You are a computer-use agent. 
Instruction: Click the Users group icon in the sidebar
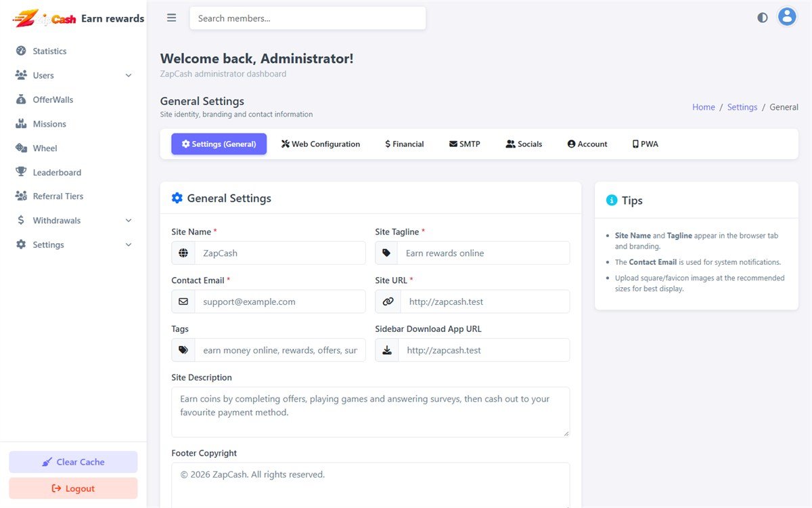(x=21, y=75)
